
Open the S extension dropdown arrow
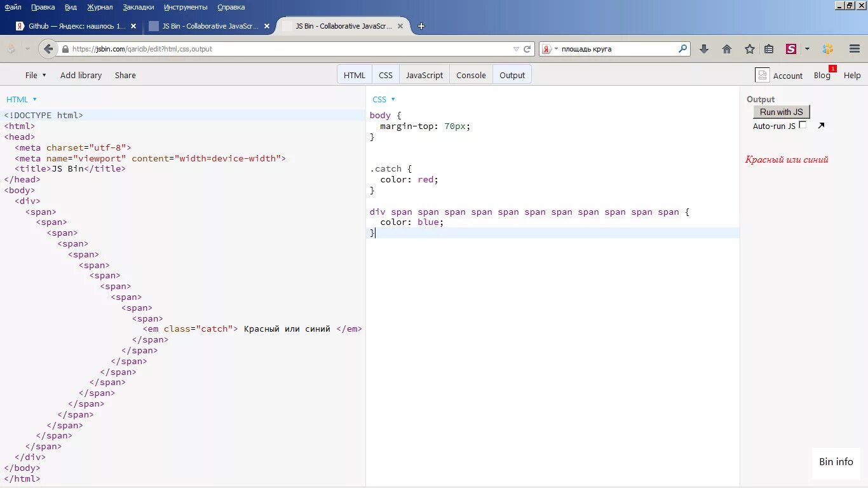tap(807, 49)
